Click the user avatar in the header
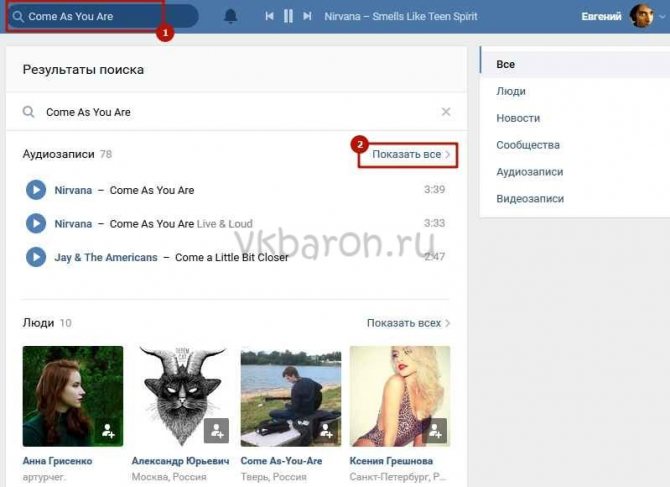 click(642, 16)
